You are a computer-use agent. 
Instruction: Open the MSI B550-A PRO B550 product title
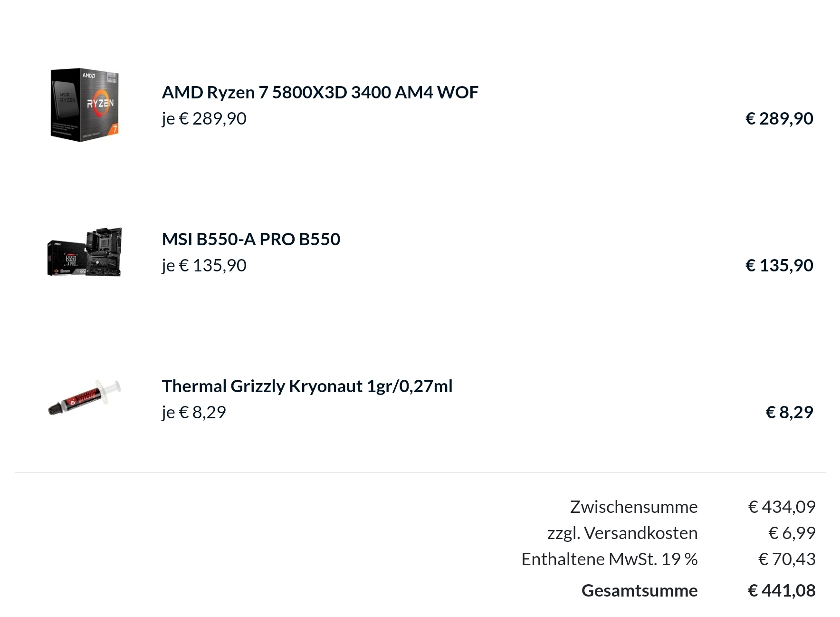point(251,239)
